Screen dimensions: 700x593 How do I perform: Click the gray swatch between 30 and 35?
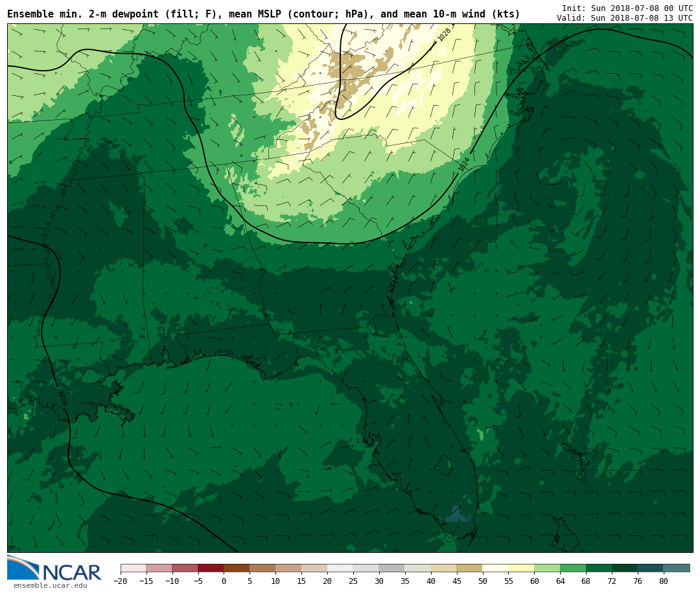point(391,568)
